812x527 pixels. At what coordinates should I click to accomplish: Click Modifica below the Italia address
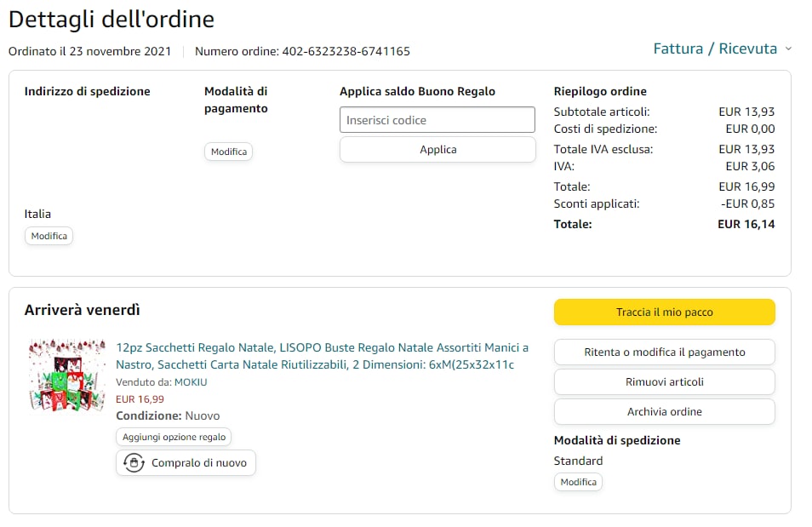click(x=49, y=236)
